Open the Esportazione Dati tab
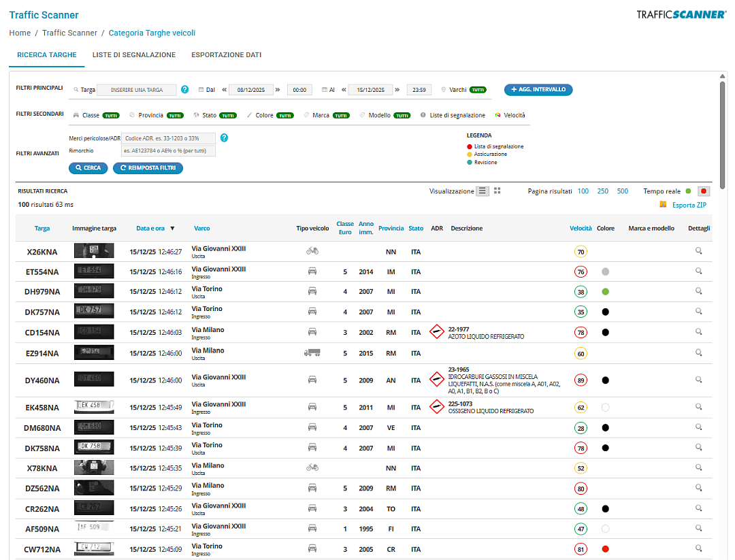Viewport: 735px width, 560px height. pos(227,55)
